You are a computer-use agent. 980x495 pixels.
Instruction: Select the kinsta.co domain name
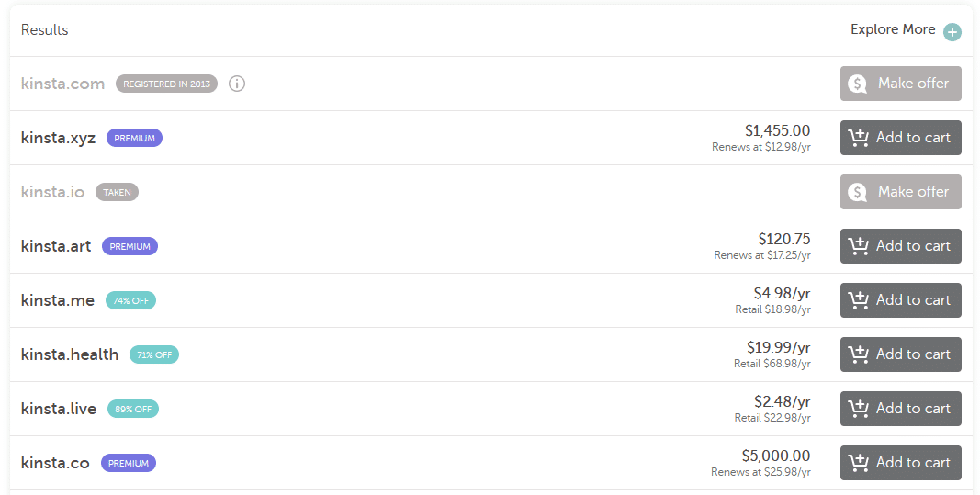click(x=55, y=463)
